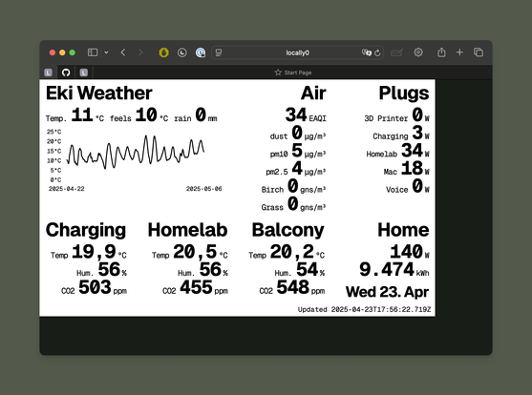Viewport: 532px width, 395px height.
Task: Click the Homelab room heading
Action: pos(187,230)
